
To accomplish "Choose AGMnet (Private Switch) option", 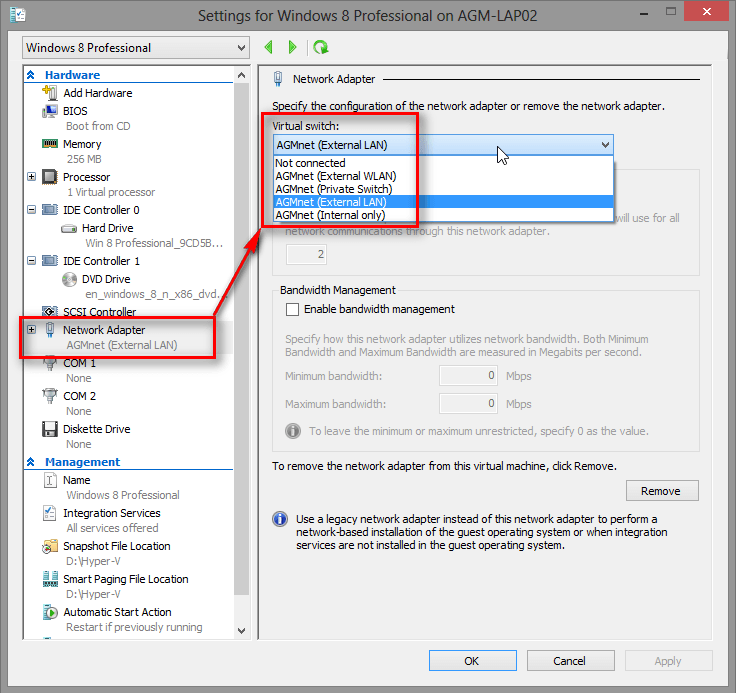I will (x=443, y=189).
